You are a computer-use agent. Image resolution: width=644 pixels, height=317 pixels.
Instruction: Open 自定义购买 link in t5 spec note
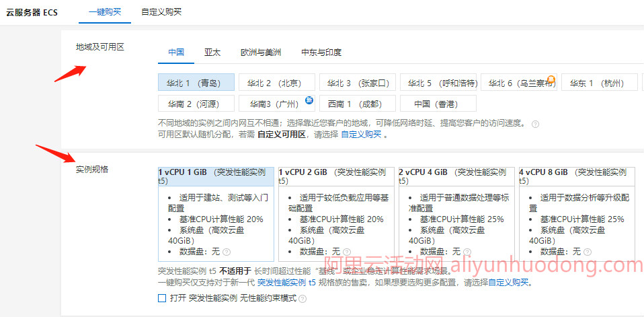point(508,283)
